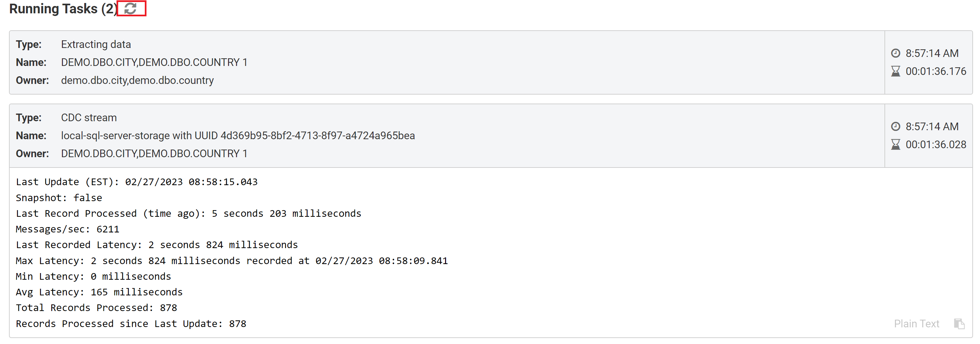This screenshot has width=980, height=344.
Task: Click CDC stream owner DEMO.DBO.CITY,DEMO.DBO.COUNTRY 1
Action: (154, 154)
